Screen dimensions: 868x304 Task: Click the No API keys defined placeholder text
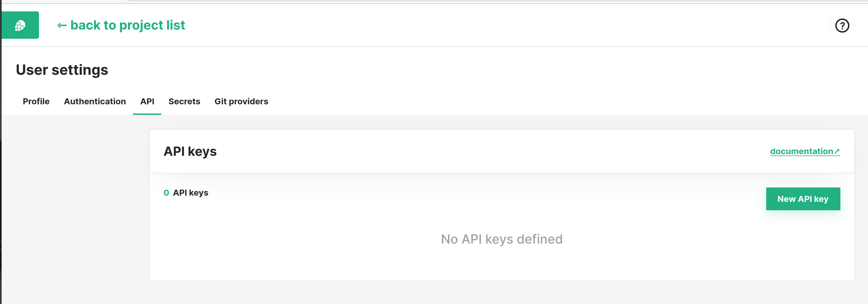coord(501,239)
